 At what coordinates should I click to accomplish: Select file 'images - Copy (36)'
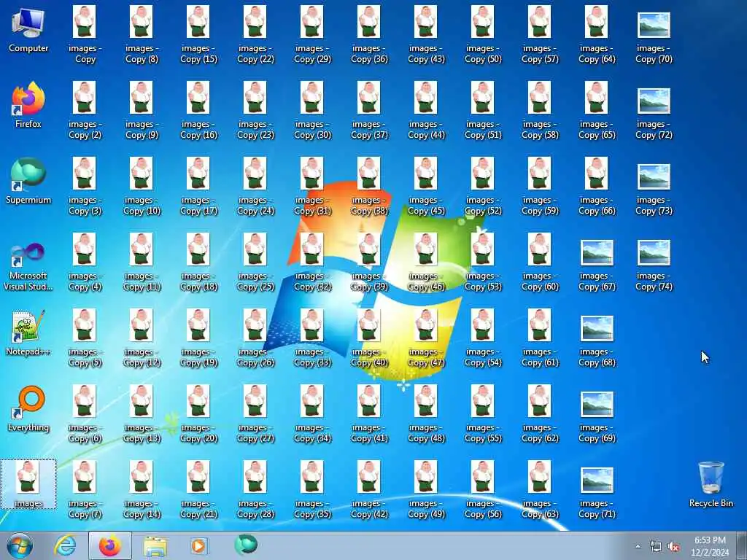pyautogui.click(x=369, y=35)
